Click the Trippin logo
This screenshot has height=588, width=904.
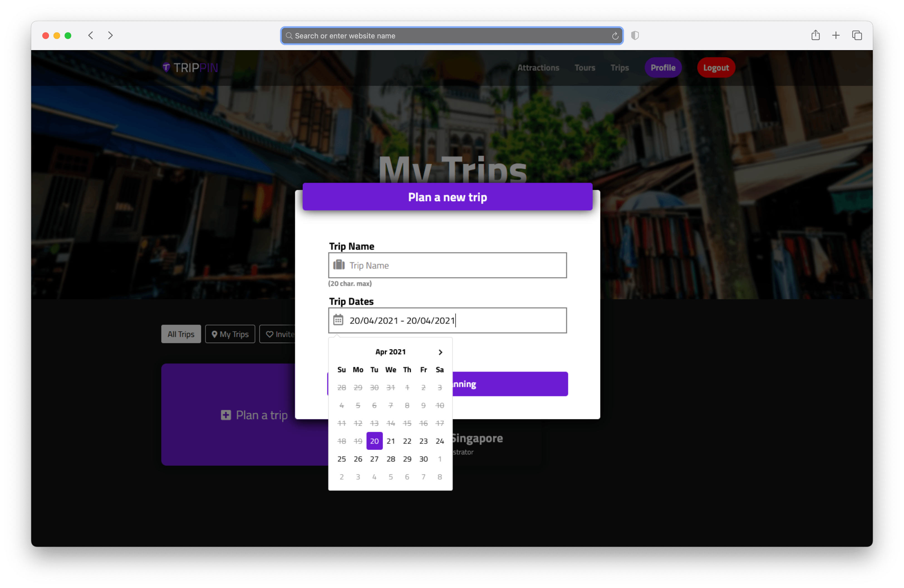point(190,68)
